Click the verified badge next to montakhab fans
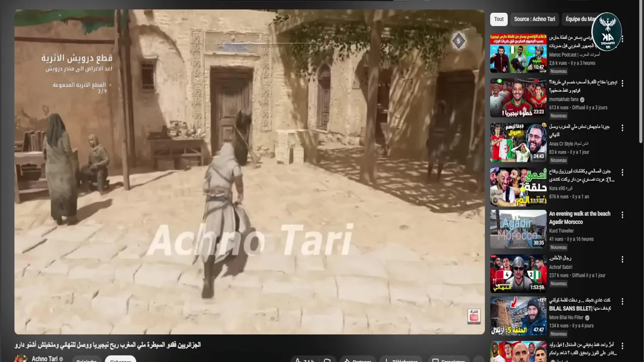644x362 pixels. click(x=582, y=100)
